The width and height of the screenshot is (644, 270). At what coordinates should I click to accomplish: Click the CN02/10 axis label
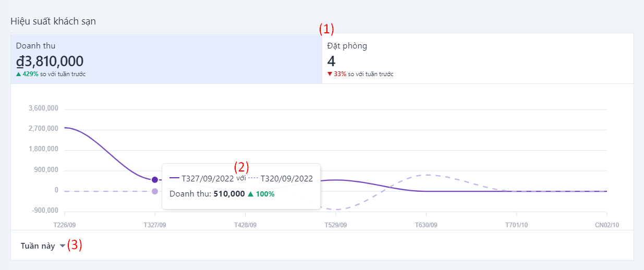[606, 225]
